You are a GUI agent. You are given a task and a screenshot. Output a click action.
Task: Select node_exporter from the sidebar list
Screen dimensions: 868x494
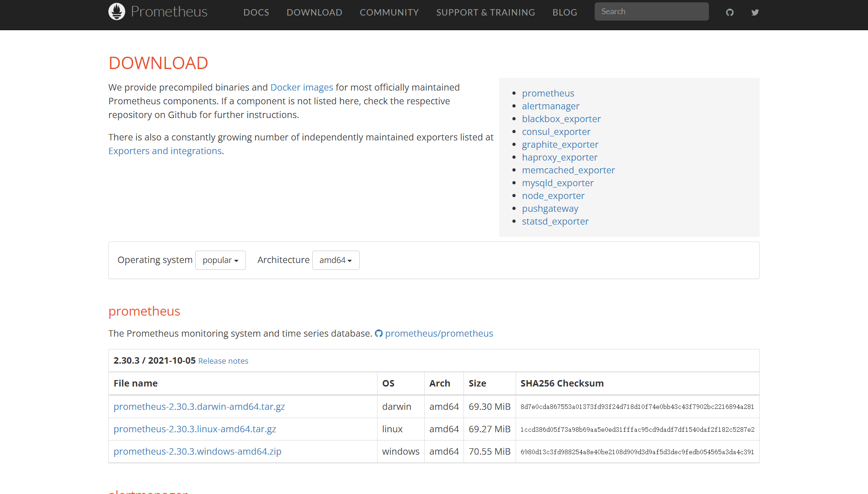(x=553, y=195)
